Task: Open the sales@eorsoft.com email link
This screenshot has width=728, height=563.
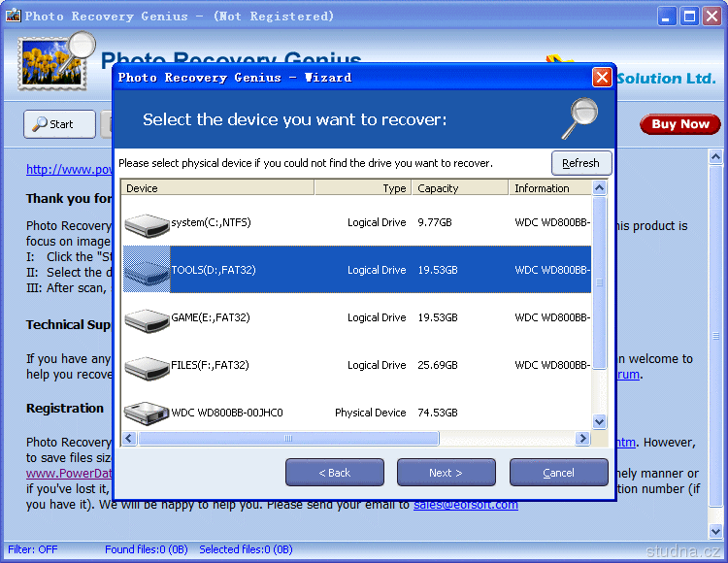Action: pos(466,505)
